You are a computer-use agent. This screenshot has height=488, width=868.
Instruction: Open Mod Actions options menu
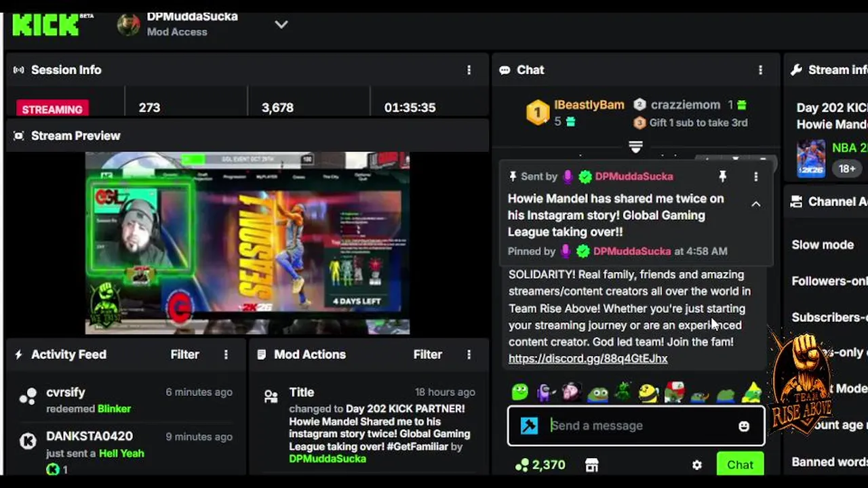pos(469,354)
